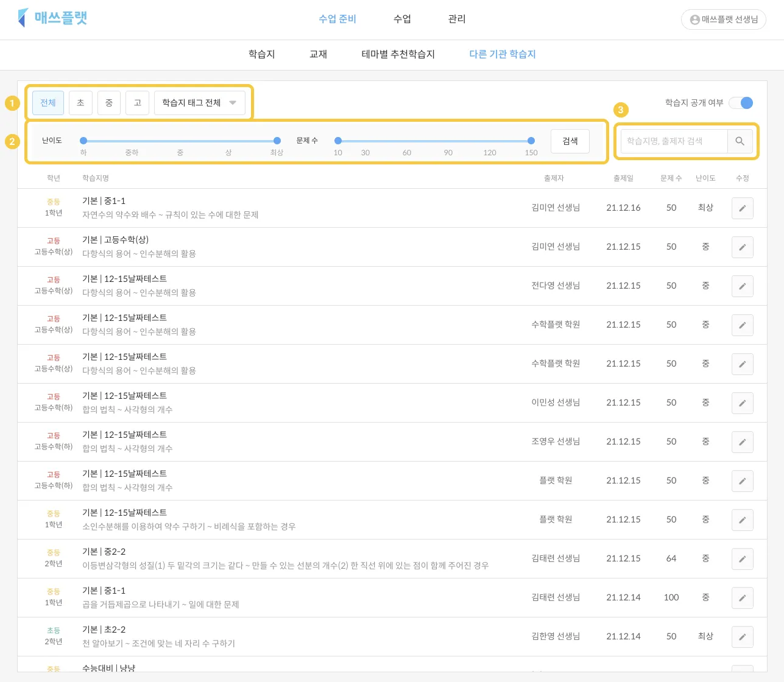Open worksheet titled 기본 | 초2-2
The image size is (784, 682).
pyautogui.click(x=104, y=630)
